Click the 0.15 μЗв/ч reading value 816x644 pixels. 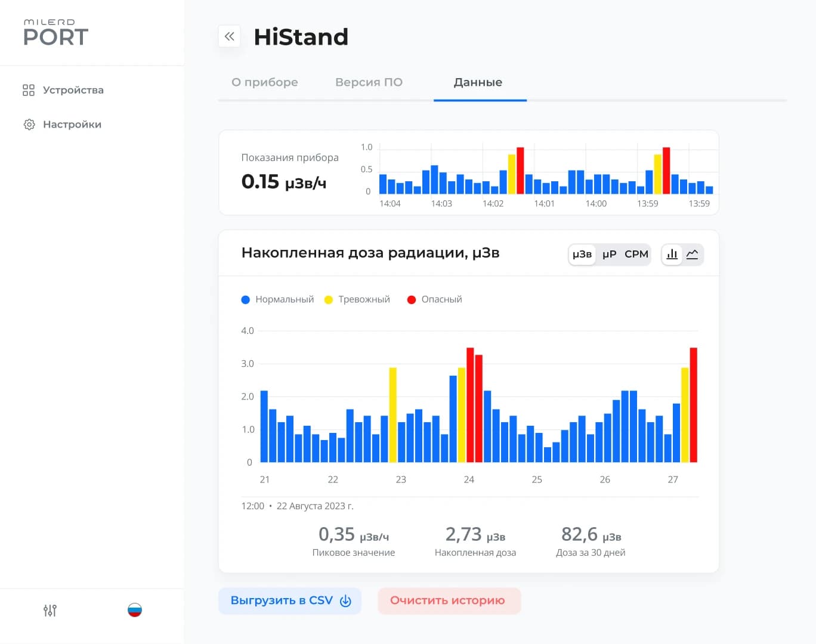click(283, 181)
